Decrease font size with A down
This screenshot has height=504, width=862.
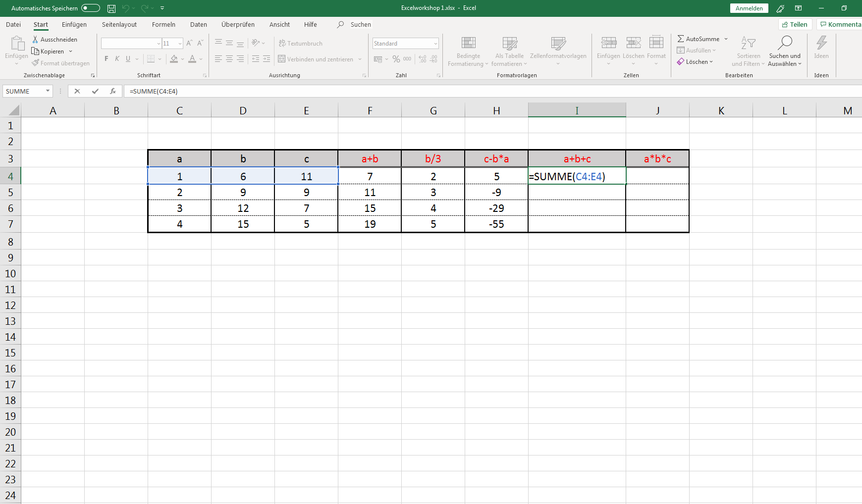[x=200, y=44]
